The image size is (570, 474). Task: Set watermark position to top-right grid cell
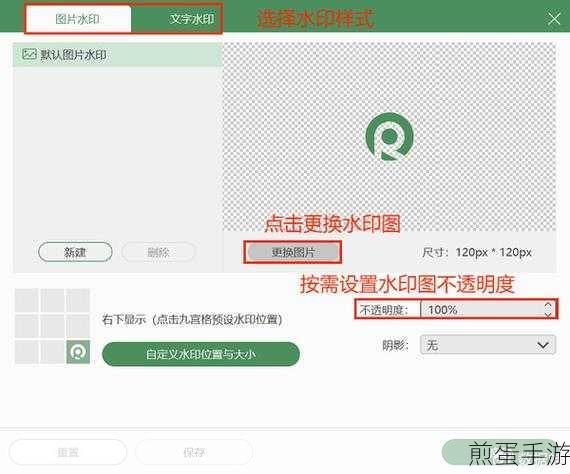pos(78,300)
